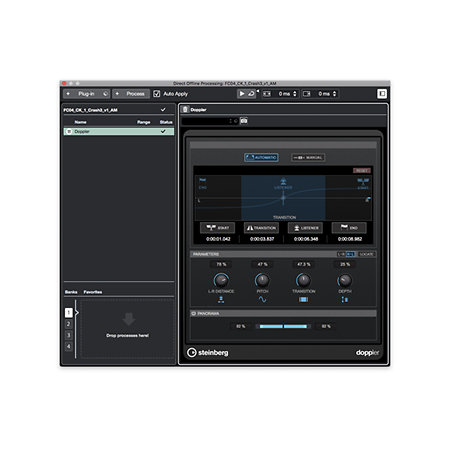Click the Status column header
Screen dimensions: 450x450
166,122
